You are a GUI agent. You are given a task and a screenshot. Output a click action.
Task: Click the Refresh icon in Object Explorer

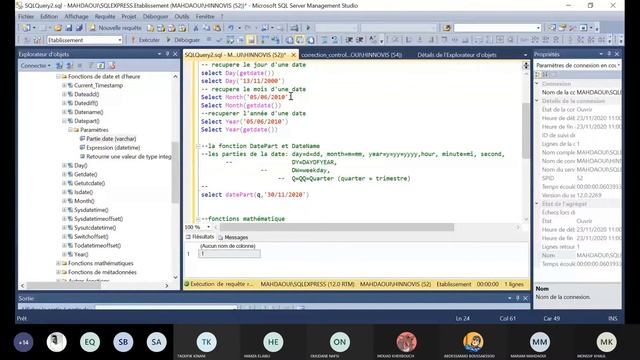[101, 65]
